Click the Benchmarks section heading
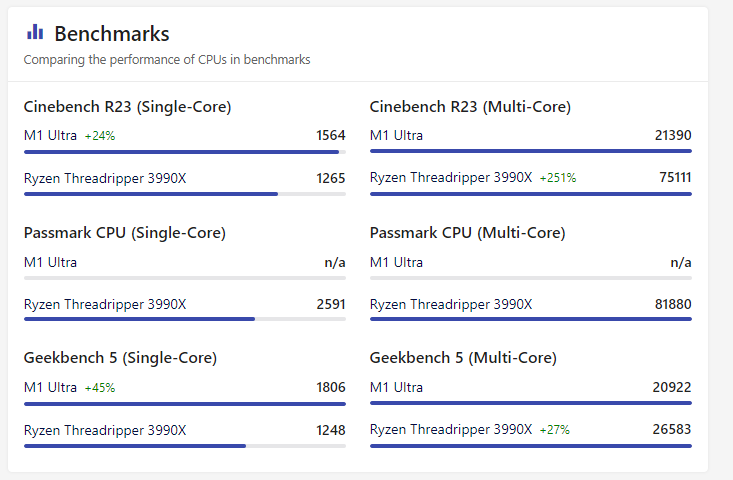Viewport: 733px width, 480px height. 111,34
